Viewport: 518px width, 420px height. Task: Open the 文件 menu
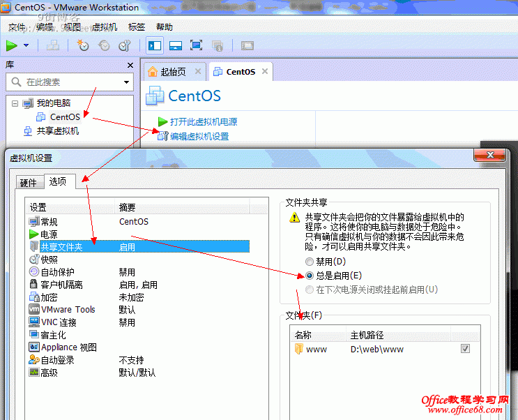17,27
